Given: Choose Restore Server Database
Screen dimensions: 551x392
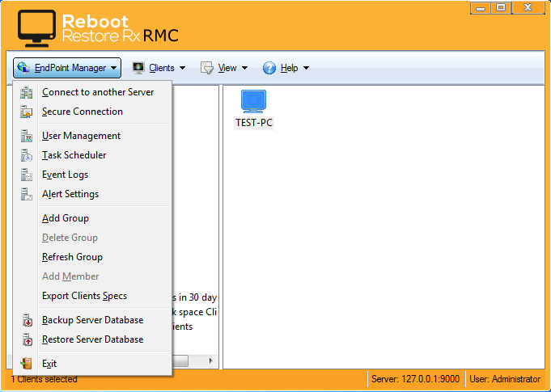Looking at the screenshot, I should tap(92, 339).
